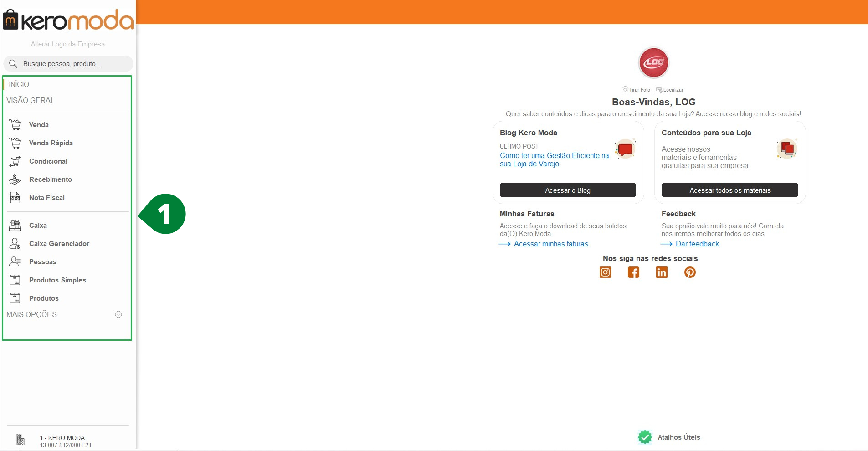Screen dimensions: 868x451
Task: Open the Condicional menu entry
Action: 48,161
